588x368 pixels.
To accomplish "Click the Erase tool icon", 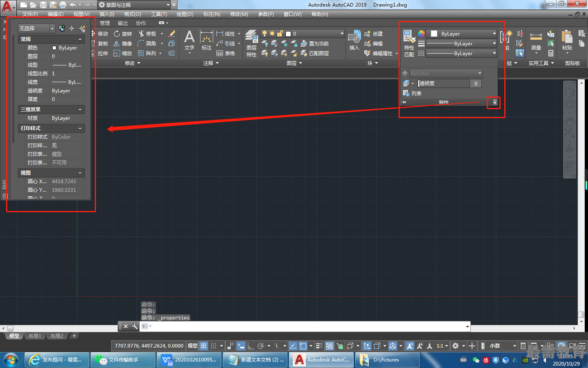I will (172, 34).
